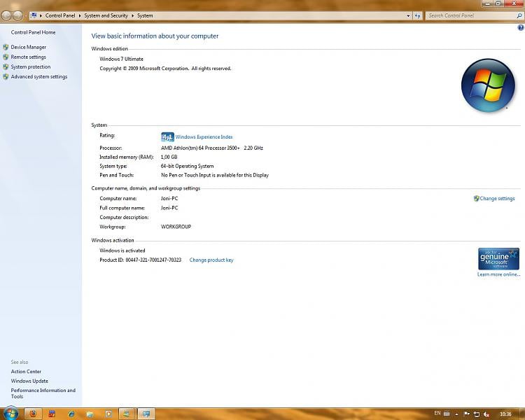Click the Windows 7 logo image
Screen dimensions: 525x420
(x=488, y=85)
